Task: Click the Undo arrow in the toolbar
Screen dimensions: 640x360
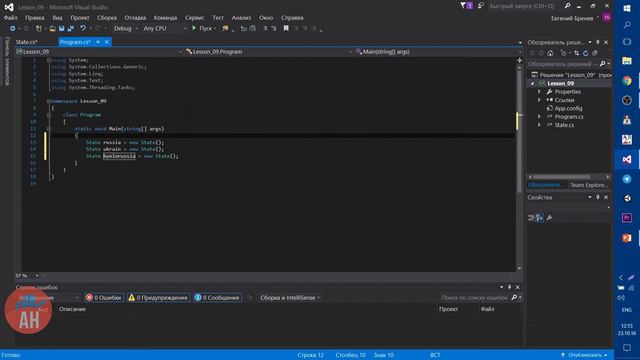Action: click(x=83, y=29)
